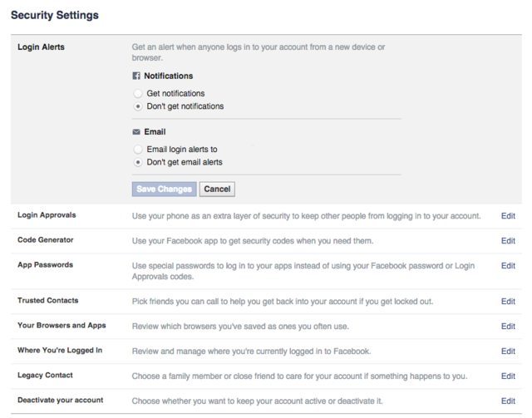The width and height of the screenshot is (532, 418).
Task: Expand the Legacy Contact row label
Action: 44,376
